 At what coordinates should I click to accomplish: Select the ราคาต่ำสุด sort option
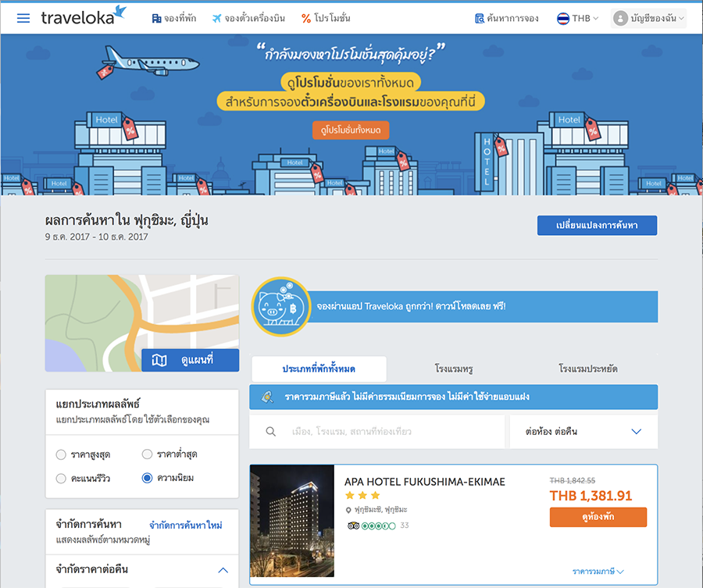[147, 454]
